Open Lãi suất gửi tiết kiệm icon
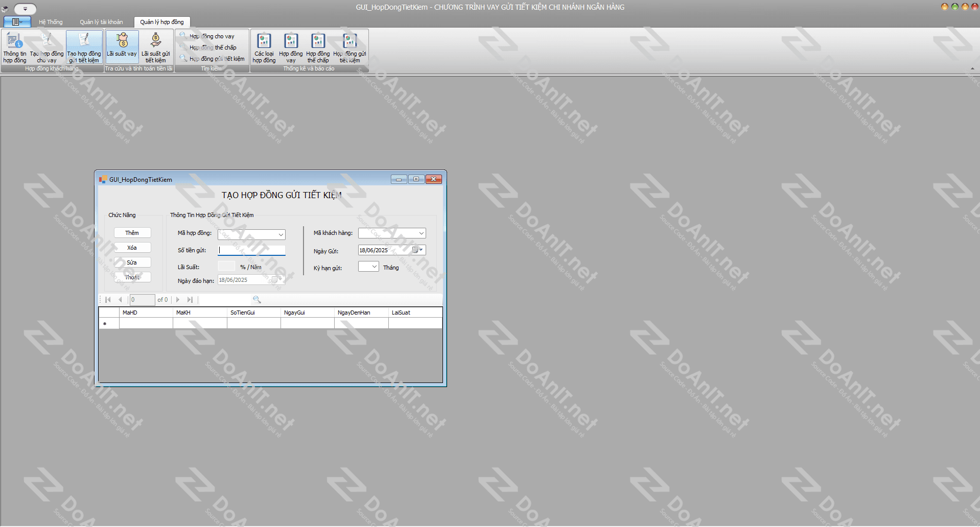Screen dimensions: 980x527 (156, 47)
